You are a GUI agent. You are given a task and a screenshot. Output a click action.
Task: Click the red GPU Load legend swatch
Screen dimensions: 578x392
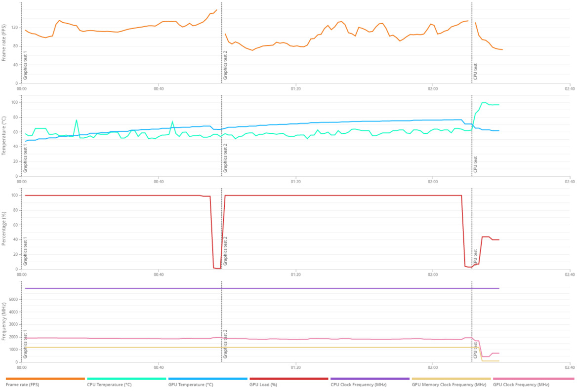tap(289, 378)
